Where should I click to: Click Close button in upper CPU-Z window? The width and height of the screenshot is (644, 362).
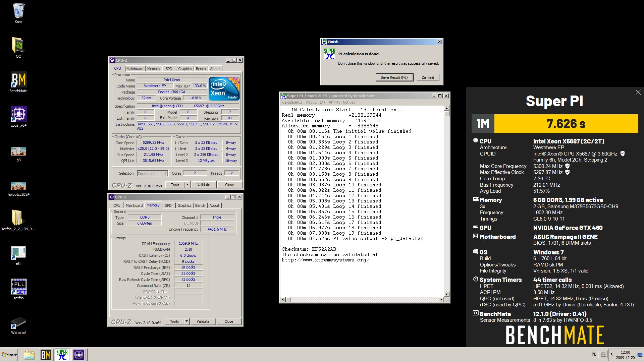pyautogui.click(x=229, y=185)
